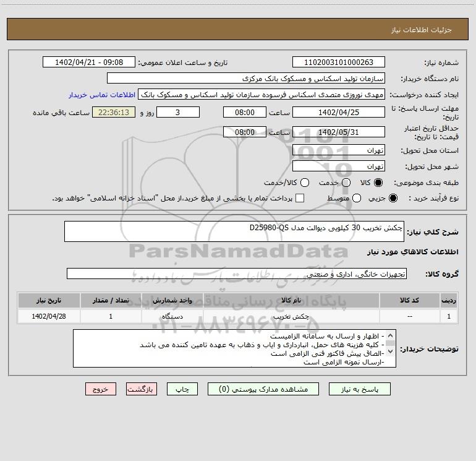Click the response deadline date 1402/04/25
Image resolution: width=476 pixels, height=461 pixels.
coord(339,112)
